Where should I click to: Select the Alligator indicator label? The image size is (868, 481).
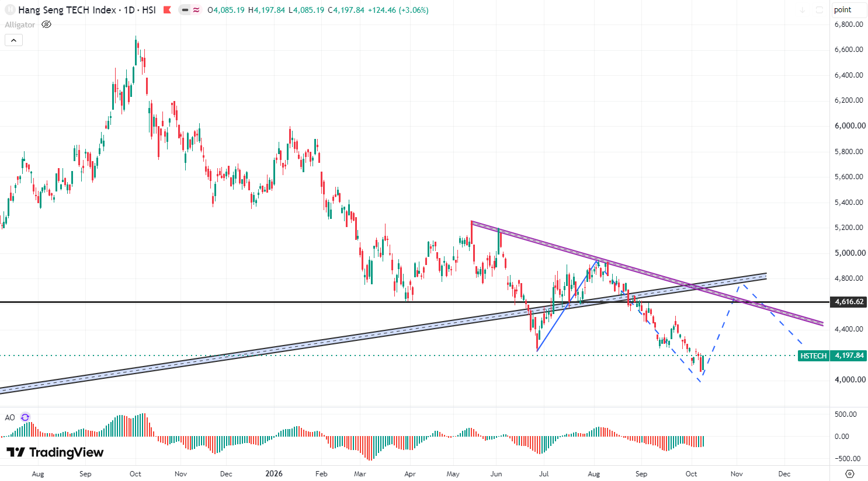click(x=20, y=25)
